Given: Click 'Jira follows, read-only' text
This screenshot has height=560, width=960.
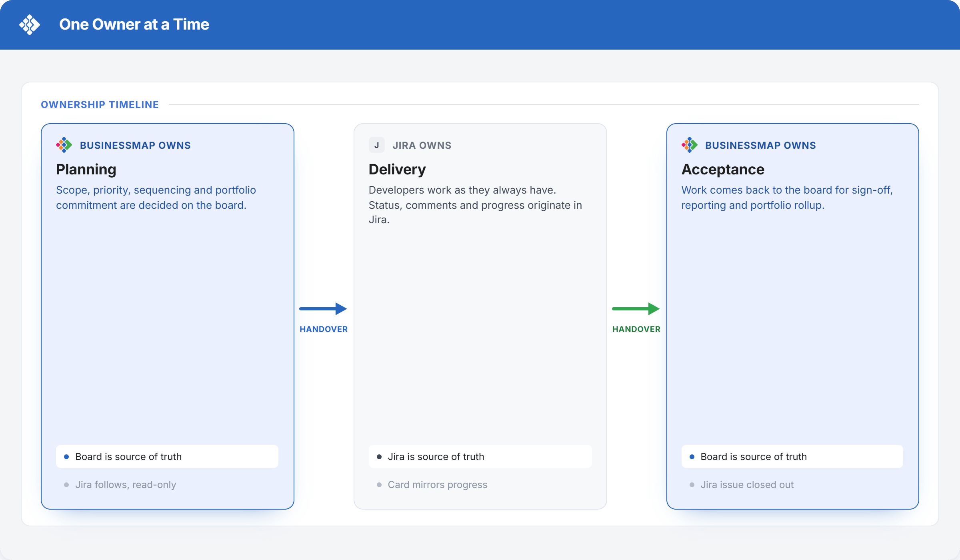Looking at the screenshot, I should tap(126, 485).
